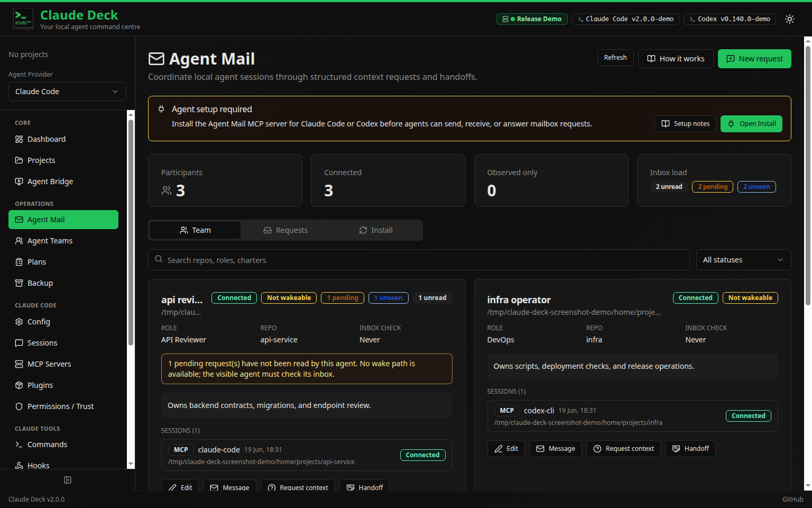Click the codex-cli session row
The width and height of the screenshot is (812, 508).
(x=632, y=416)
